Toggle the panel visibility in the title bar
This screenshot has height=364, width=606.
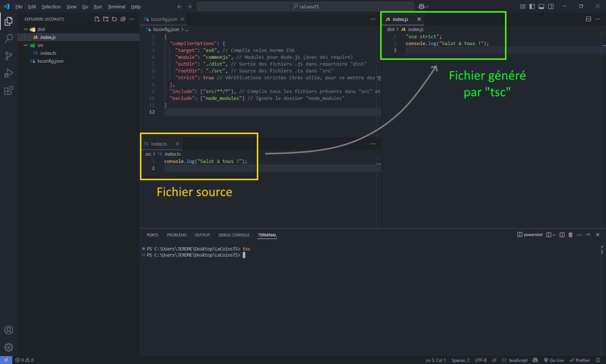[x=541, y=6]
